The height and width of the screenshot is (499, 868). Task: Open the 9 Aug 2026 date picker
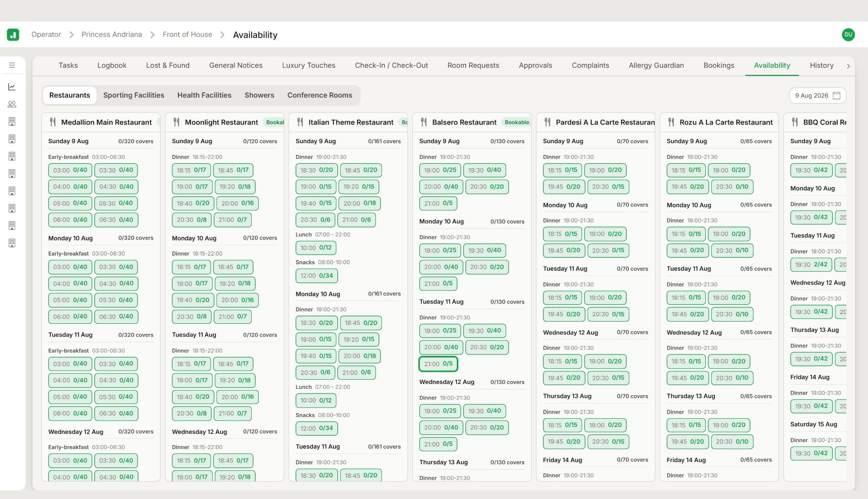click(817, 95)
